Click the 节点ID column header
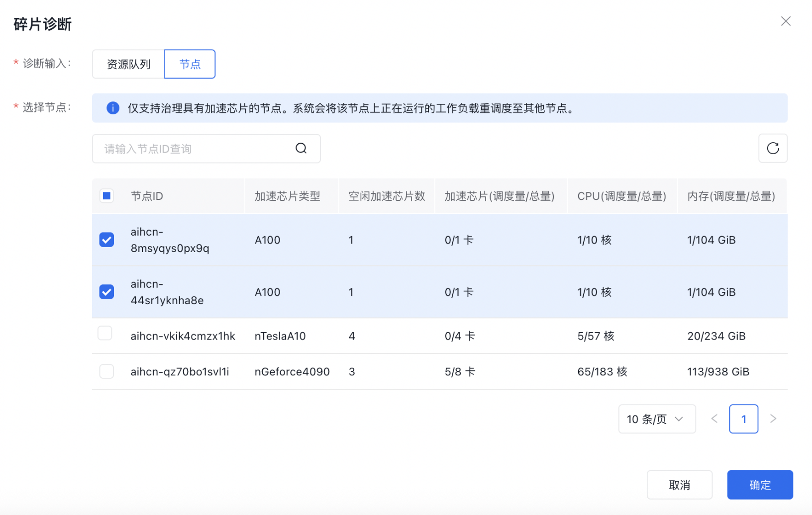 147,196
